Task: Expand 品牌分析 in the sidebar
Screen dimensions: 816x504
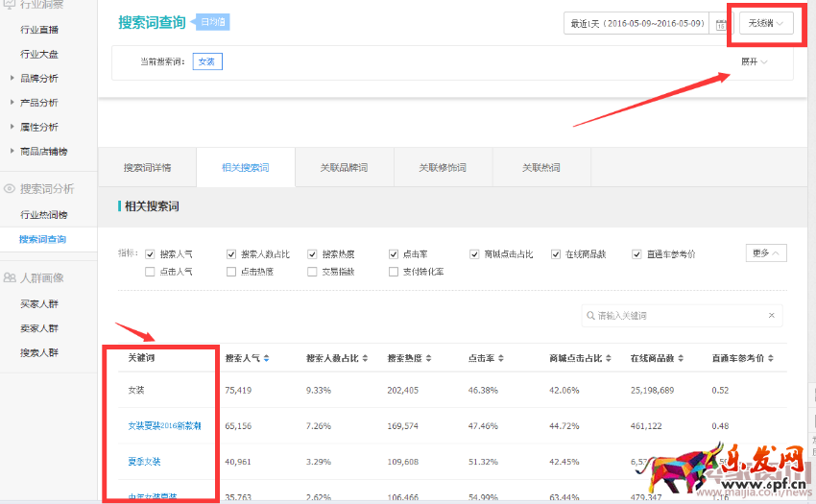Action: 38,78
